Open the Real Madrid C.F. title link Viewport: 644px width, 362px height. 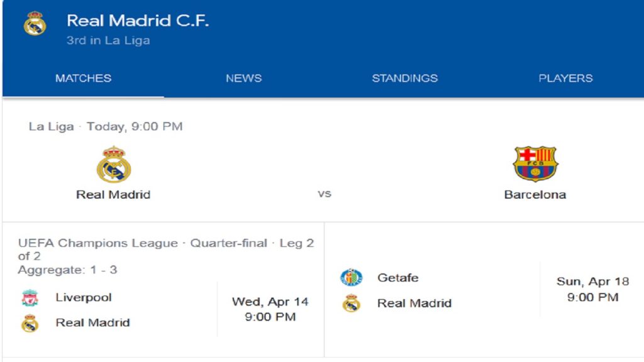pos(138,21)
